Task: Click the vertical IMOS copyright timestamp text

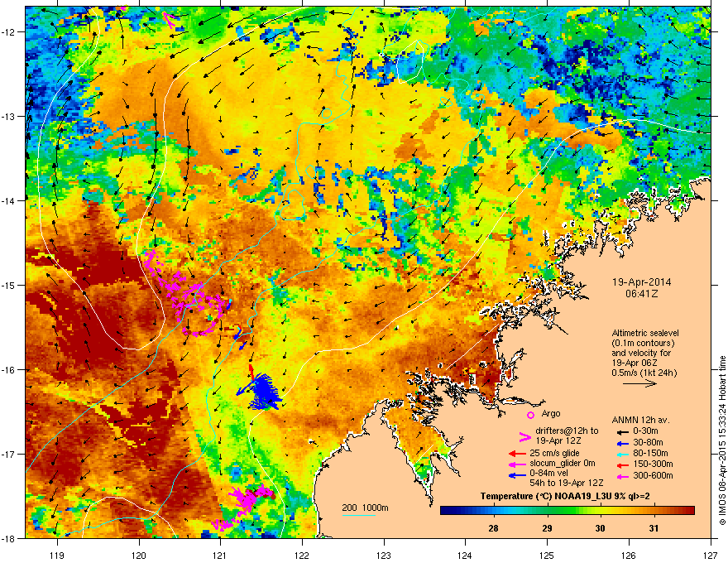Action: click(x=722, y=440)
